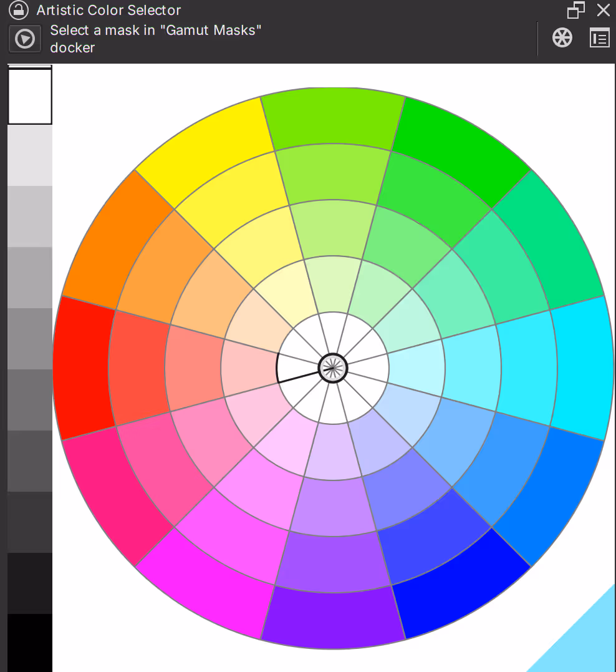The image size is (616, 672).
Task: Open the color wheel preferences icon
Action: [x=562, y=38]
